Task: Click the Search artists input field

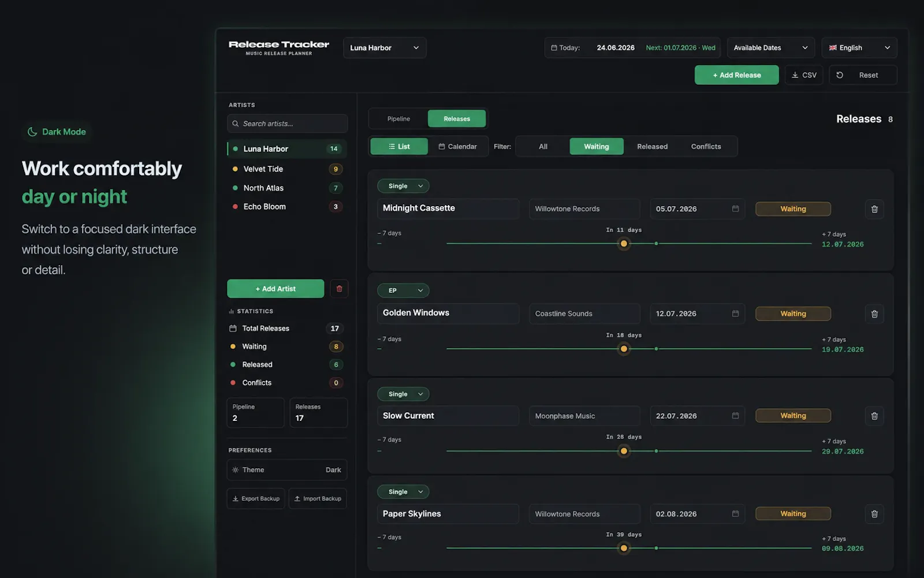Action: tap(287, 124)
